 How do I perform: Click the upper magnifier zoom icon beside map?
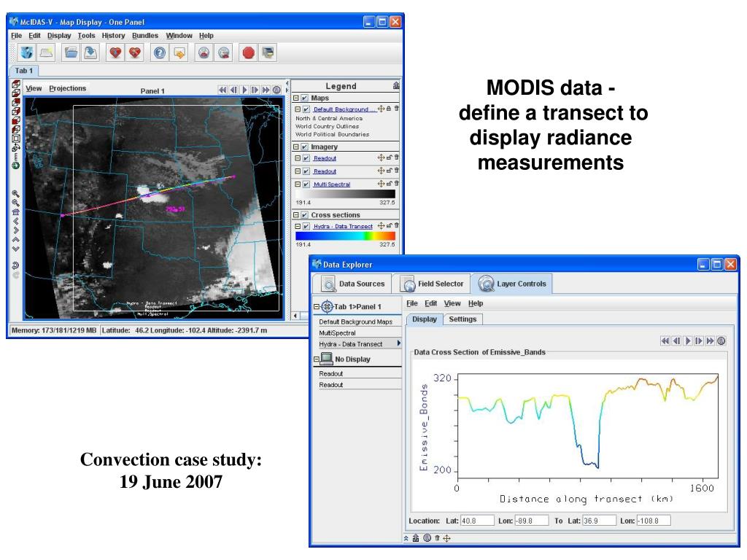pos(16,194)
